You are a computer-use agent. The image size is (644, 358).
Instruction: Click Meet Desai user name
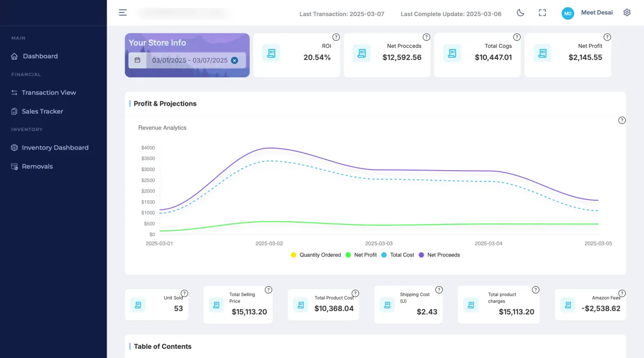click(x=597, y=13)
